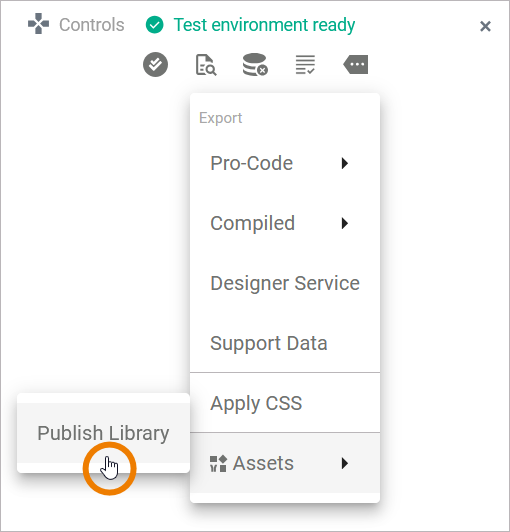Expand the Assets submenu arrow
Image resolution: width=510 pixels, height=532 pixels.
point(345,463)
